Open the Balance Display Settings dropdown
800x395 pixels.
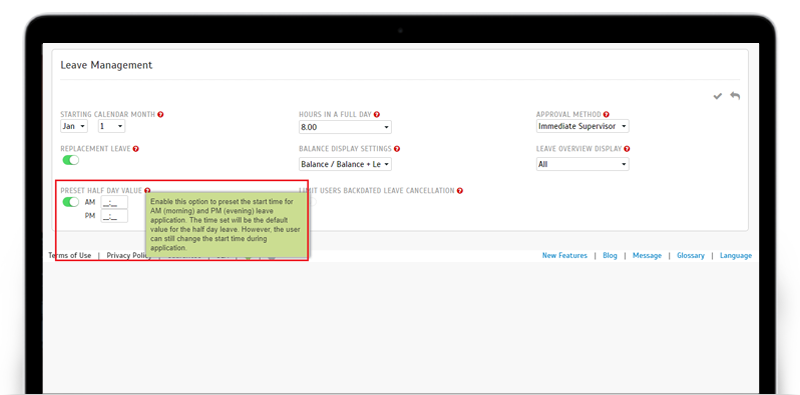point(345,164)
